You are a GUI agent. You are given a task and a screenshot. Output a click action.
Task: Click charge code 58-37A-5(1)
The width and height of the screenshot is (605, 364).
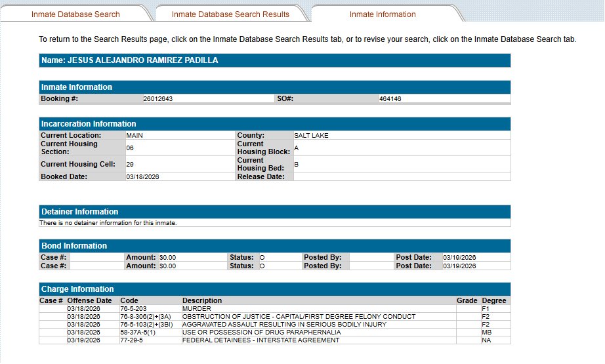tap(137, 333)
